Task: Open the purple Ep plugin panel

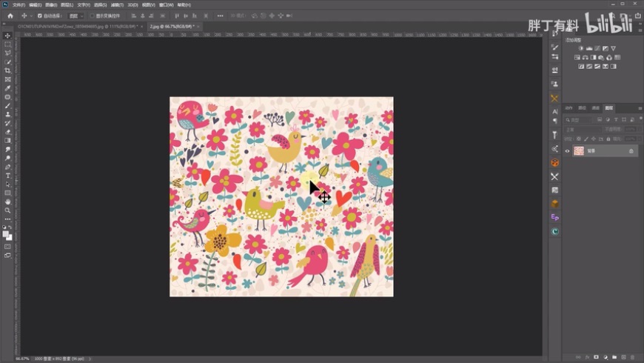Action: point(554,217)
